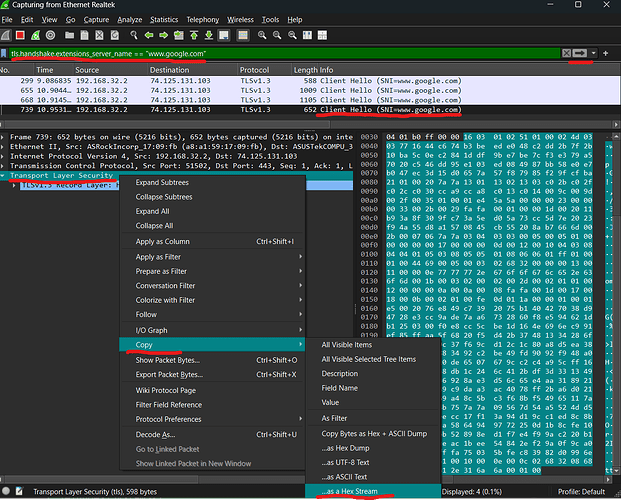Click the display filter text field

click(x=284, y=53)
